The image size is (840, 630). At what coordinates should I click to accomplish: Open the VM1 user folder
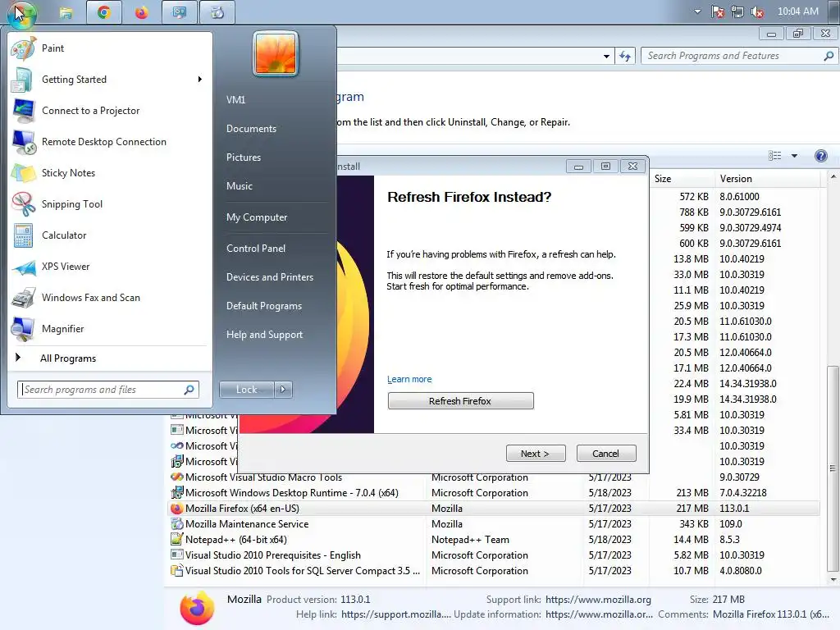pyautogui.click(x=235, y=99)
